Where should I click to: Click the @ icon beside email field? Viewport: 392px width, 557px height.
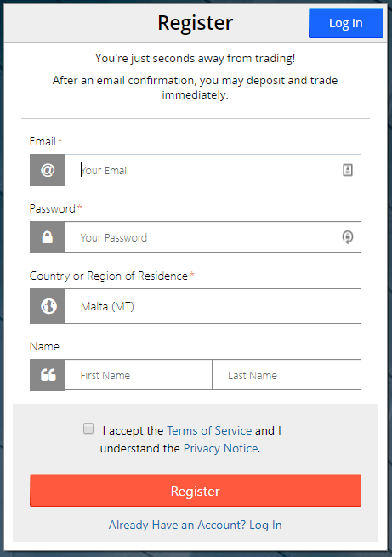(48, 170)
